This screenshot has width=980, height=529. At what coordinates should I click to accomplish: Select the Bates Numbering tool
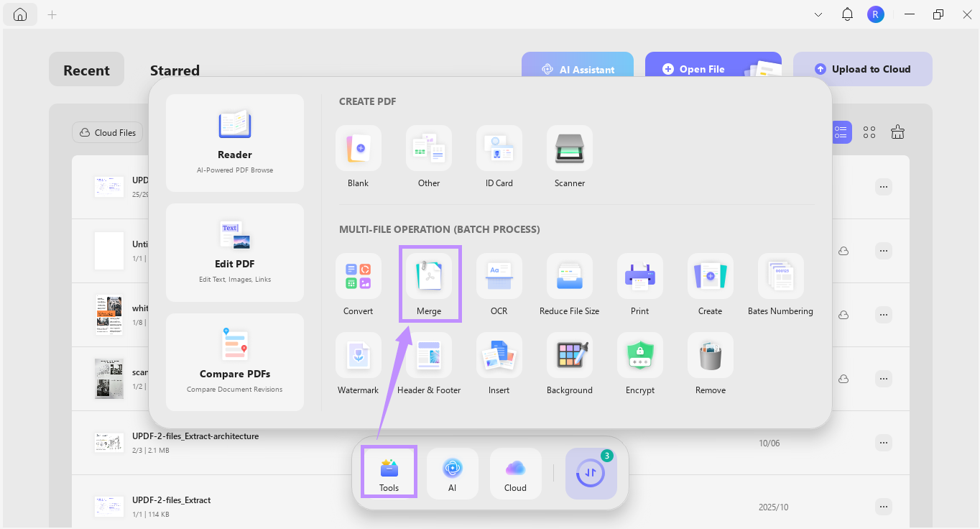coord(780,284)
